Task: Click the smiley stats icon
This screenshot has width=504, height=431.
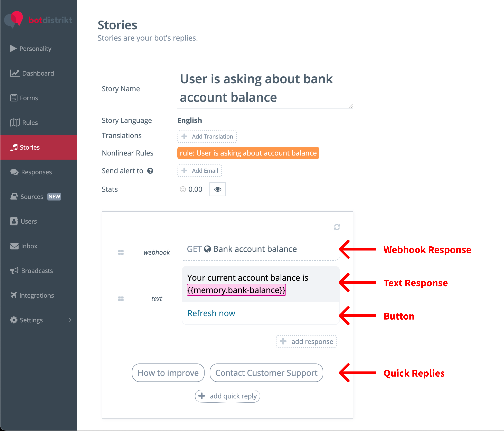Action: (x=183, y=189)
